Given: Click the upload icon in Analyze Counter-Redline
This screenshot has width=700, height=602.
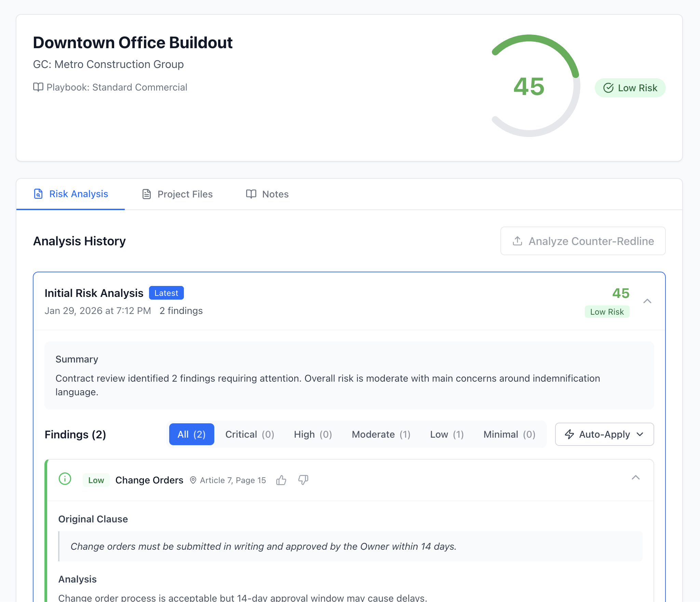Looking at the screenshot, I should pyautogui.click(x=517, y=241).
